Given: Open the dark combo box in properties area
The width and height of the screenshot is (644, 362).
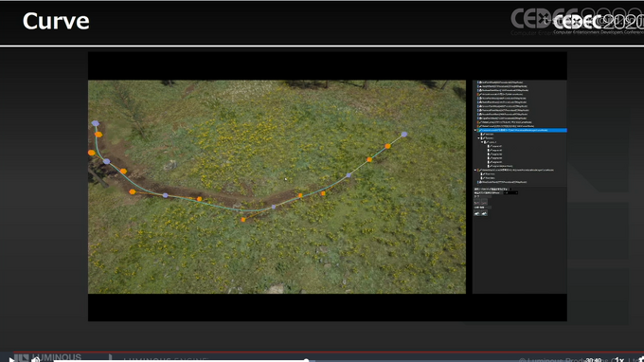Looking at the screenshot, I should (x=510, y=192).
